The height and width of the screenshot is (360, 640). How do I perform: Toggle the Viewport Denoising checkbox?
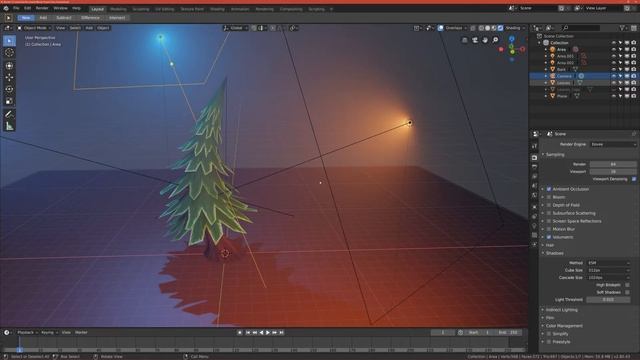coord(633,179)
